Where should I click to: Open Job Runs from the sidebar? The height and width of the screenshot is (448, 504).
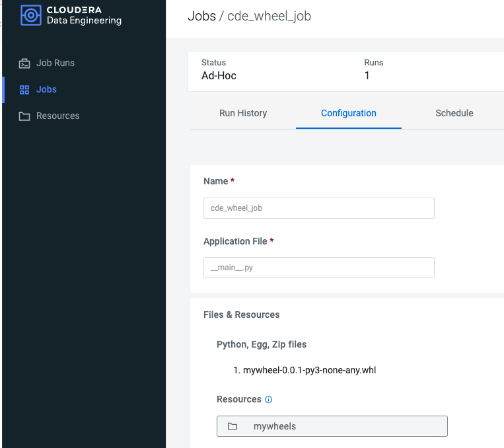click(55, 63)
